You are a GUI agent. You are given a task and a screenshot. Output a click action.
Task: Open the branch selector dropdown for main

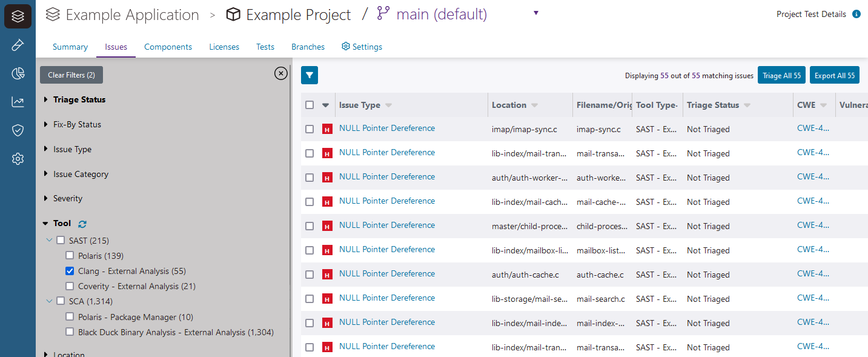535,12
